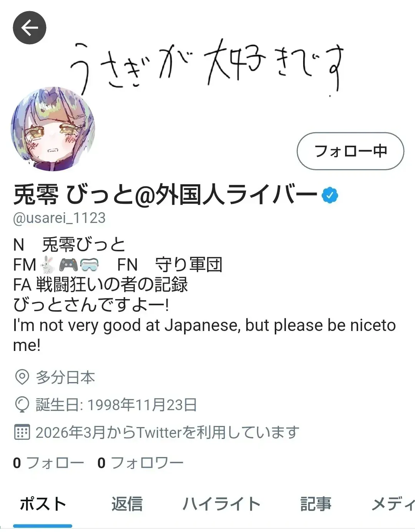Click the goggles emoji in bio

click(89, 264)
